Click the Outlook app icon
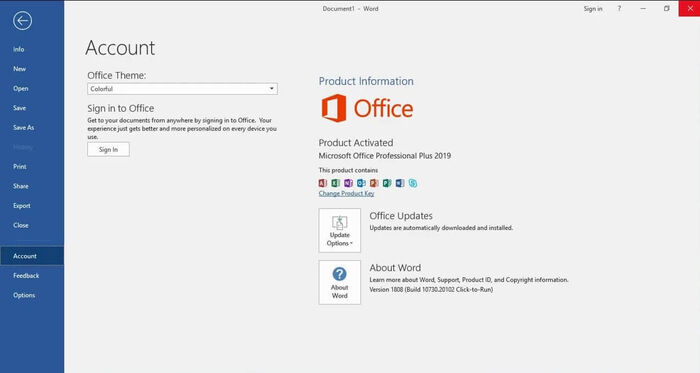 coord(361,183)
